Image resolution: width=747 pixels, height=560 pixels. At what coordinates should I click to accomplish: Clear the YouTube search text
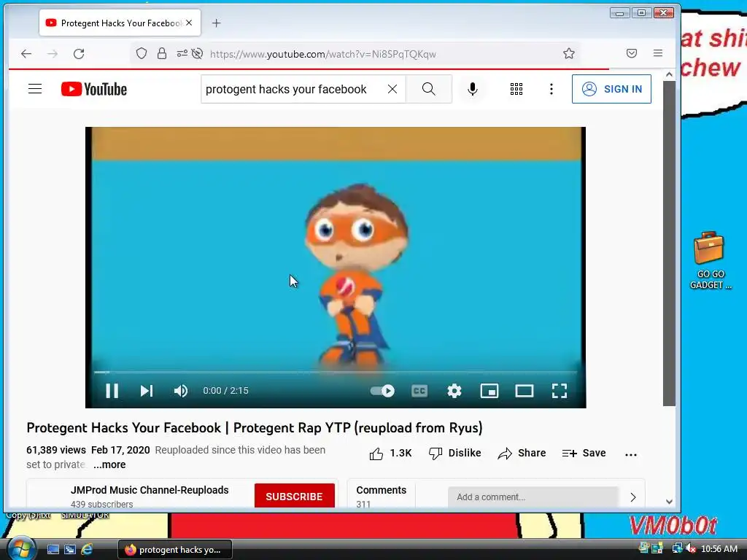coord(392,89)
